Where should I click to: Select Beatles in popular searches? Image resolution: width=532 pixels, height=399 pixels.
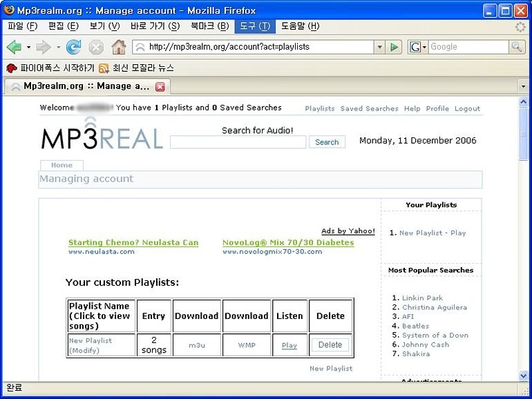[416, 326]
